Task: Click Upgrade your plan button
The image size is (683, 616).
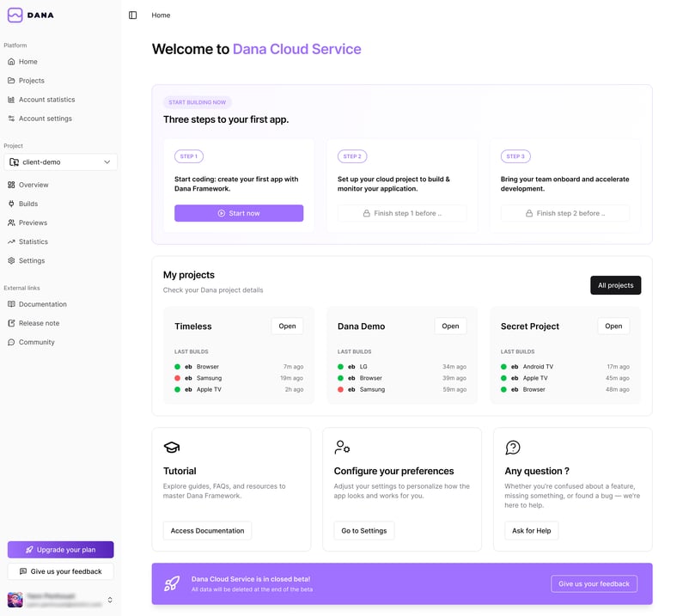Action: [x=60, y=549]
